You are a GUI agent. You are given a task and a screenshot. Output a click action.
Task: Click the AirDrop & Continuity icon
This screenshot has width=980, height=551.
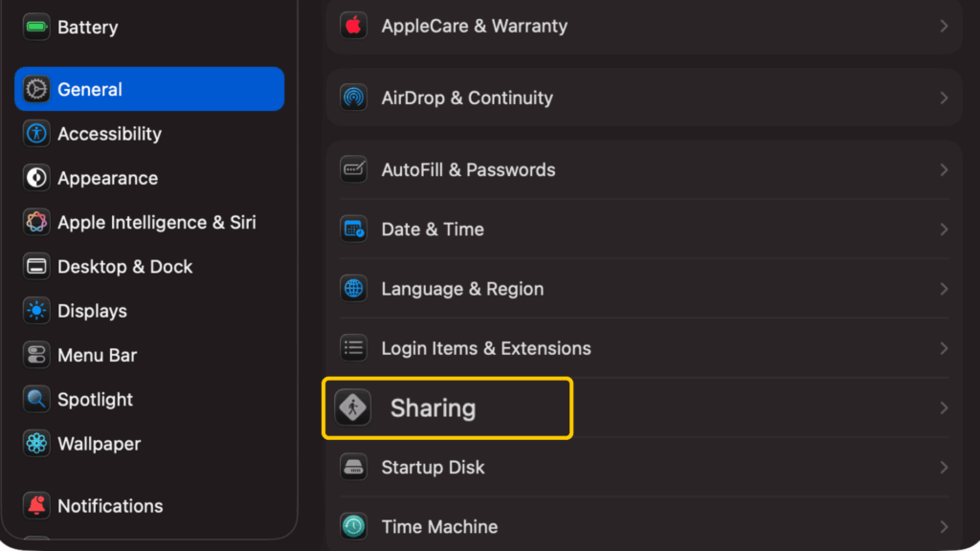(x=354, y=99)
